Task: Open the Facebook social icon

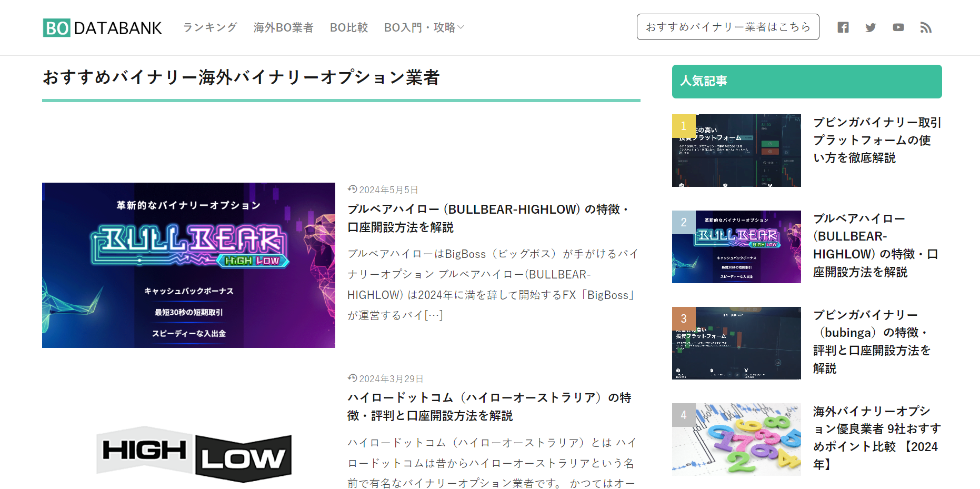Action: tap(843, 27)
